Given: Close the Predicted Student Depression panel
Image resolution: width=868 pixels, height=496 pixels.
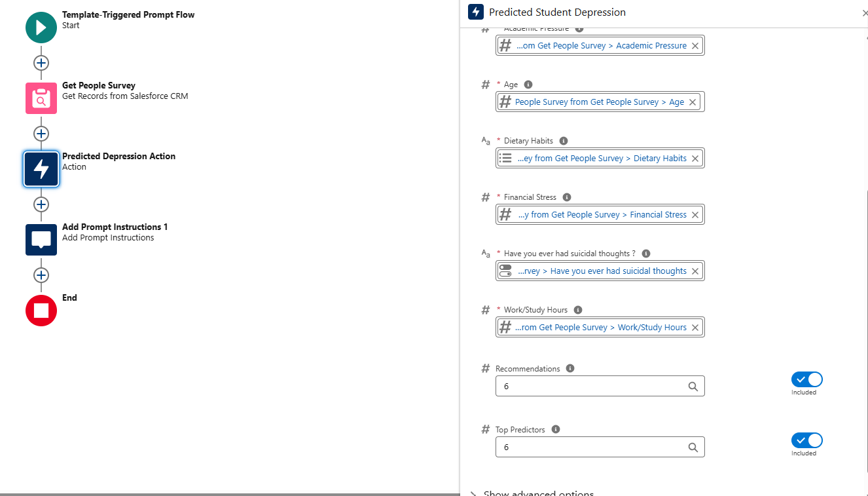Looking at the screenshot, I should (864, 12).
